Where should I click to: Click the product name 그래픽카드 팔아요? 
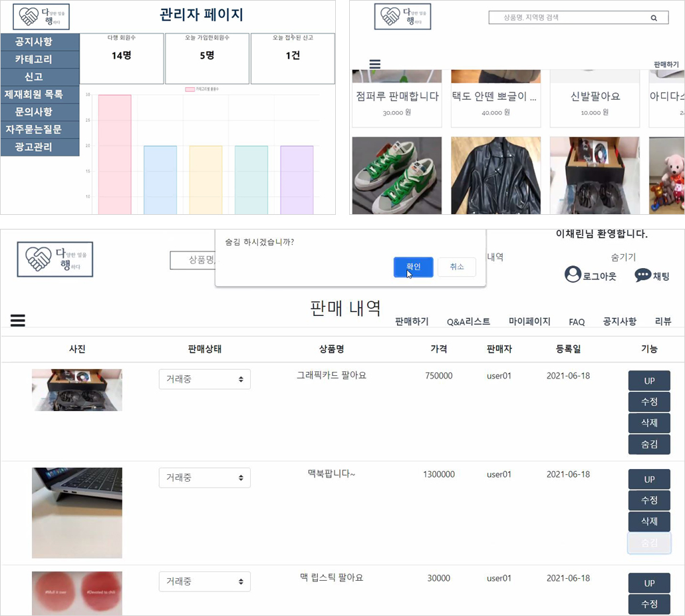coord(332,375)
